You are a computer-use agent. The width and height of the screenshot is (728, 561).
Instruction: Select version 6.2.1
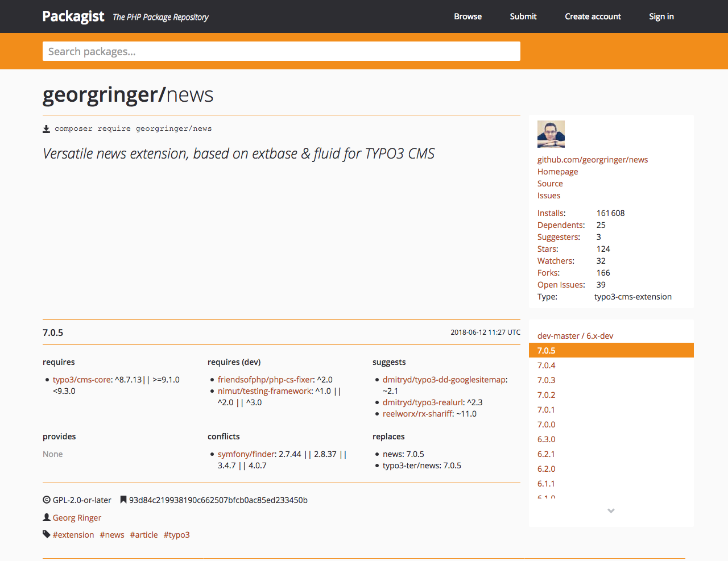546,454
